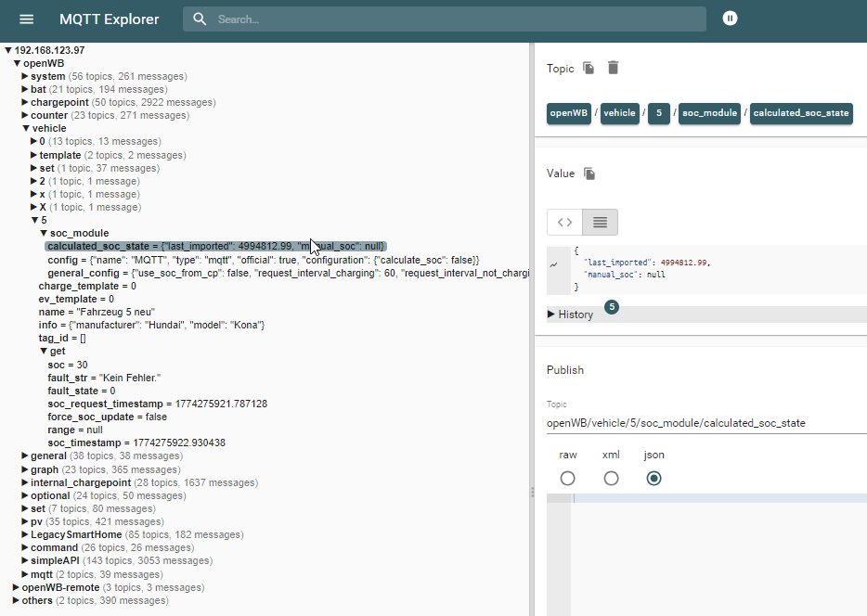Select the xml publish format radio button
The height and width of the screenshot is (616, 867).
(x=610, y=478)
